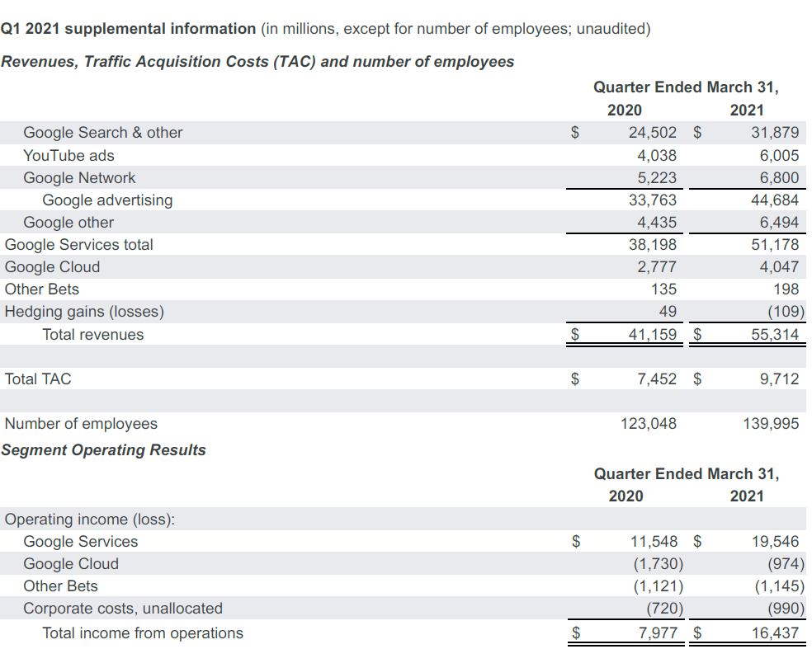Select the Google Search & other row label
This screenshot has width=812, height=649.
pyautogui.click(x=103, y=133)
